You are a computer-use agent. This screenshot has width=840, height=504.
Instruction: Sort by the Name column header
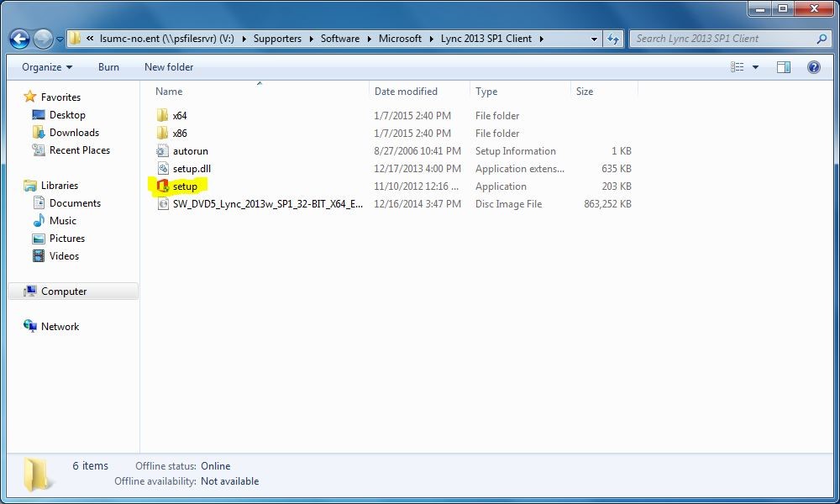(169, 92)
